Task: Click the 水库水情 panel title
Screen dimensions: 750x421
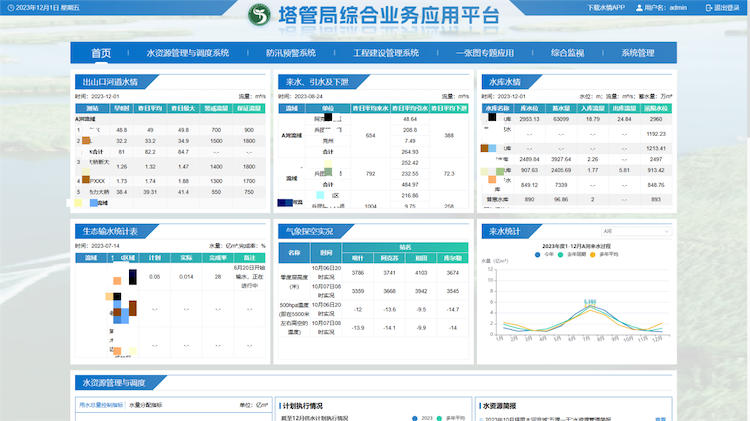Action: click(505, 82)
